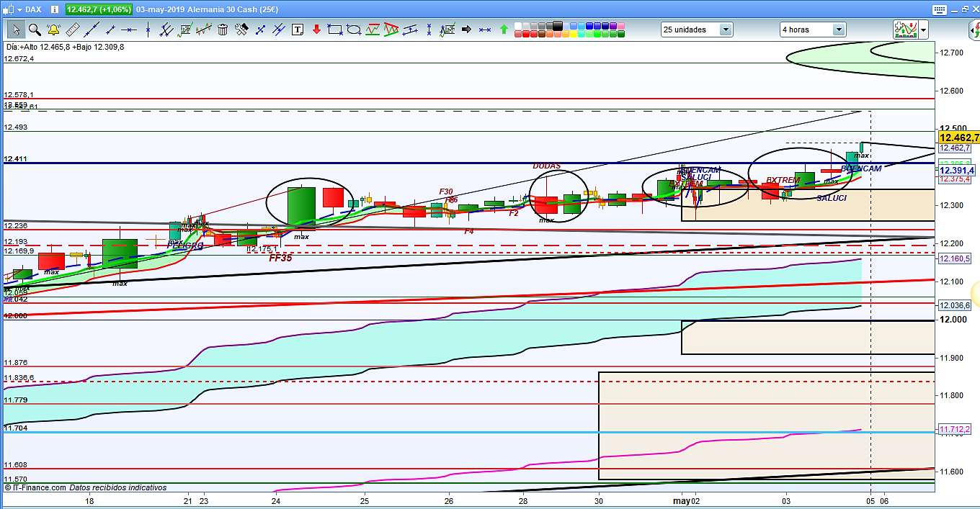Select the rectangle drawing tool
This screenshot has width=980, height=509.
[x=334, y=30]
